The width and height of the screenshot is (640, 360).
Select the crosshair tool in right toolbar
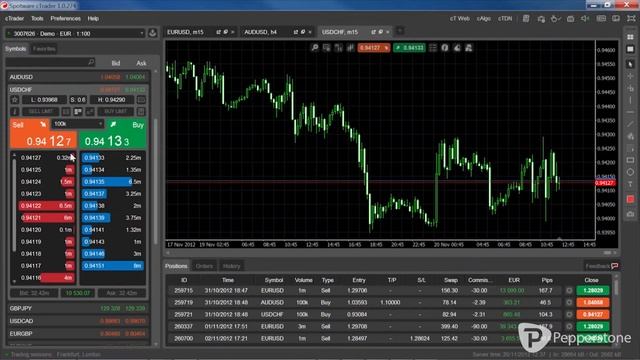coord(630,76)
